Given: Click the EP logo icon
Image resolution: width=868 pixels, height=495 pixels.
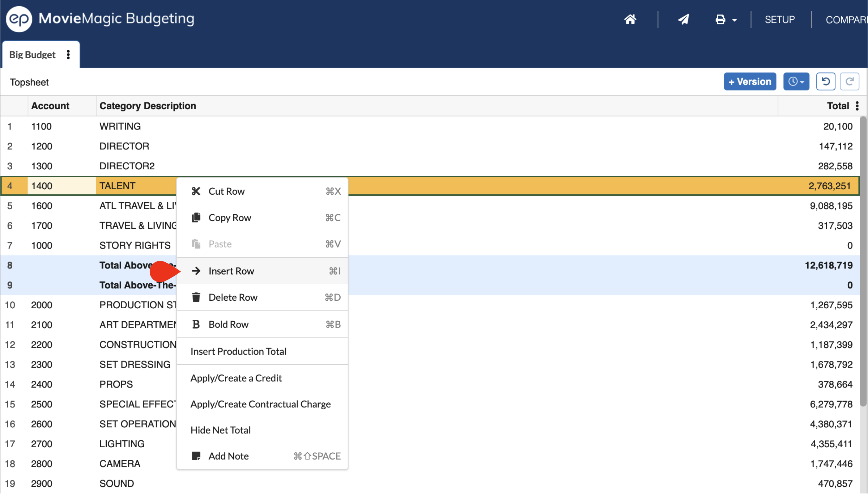Looking at the screenshot, I should [19, 19].
